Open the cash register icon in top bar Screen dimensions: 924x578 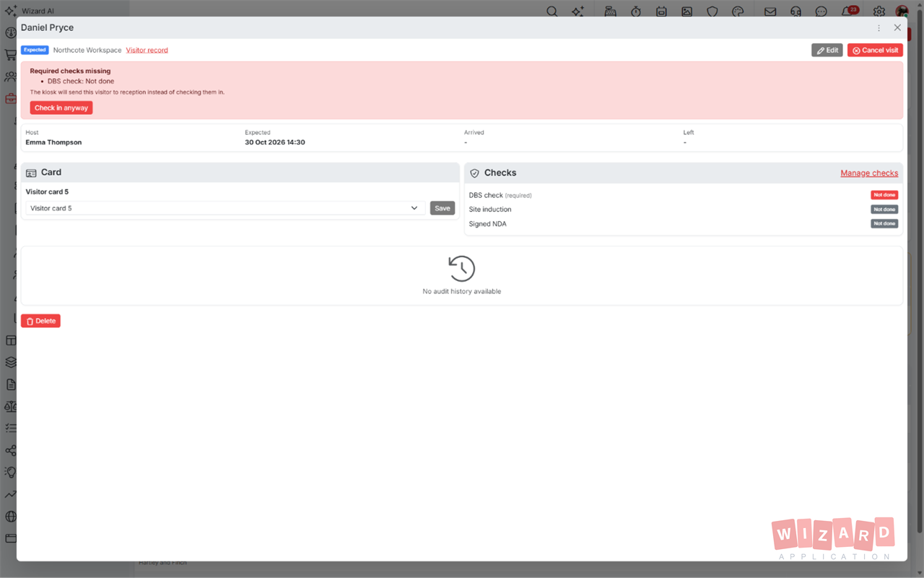[610, 12]
